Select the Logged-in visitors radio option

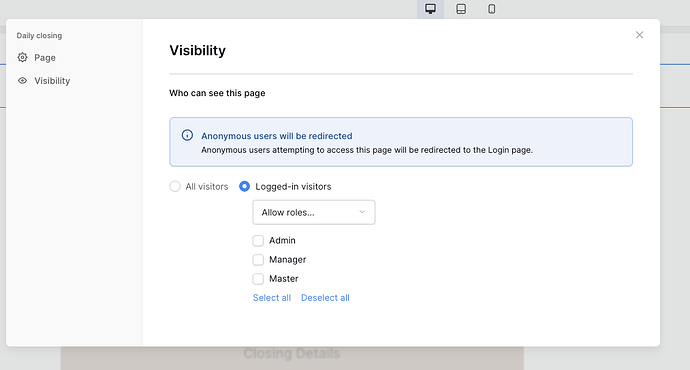point(244,187)
